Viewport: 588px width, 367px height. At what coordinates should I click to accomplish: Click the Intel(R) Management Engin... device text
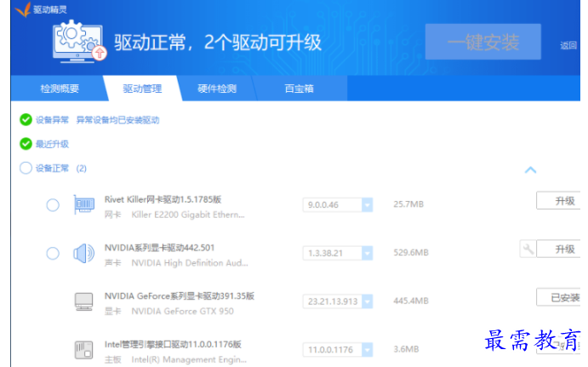pyautogui.click(x=189, y=359)
